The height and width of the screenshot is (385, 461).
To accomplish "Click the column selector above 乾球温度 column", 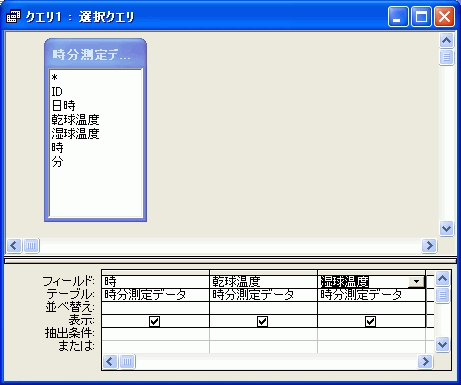I will click(263, 273).
